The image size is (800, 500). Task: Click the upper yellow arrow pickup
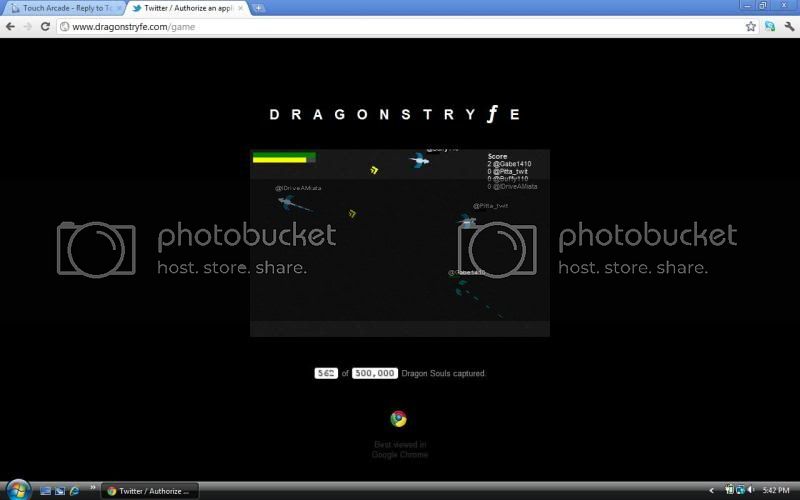(x=374, y=170)
